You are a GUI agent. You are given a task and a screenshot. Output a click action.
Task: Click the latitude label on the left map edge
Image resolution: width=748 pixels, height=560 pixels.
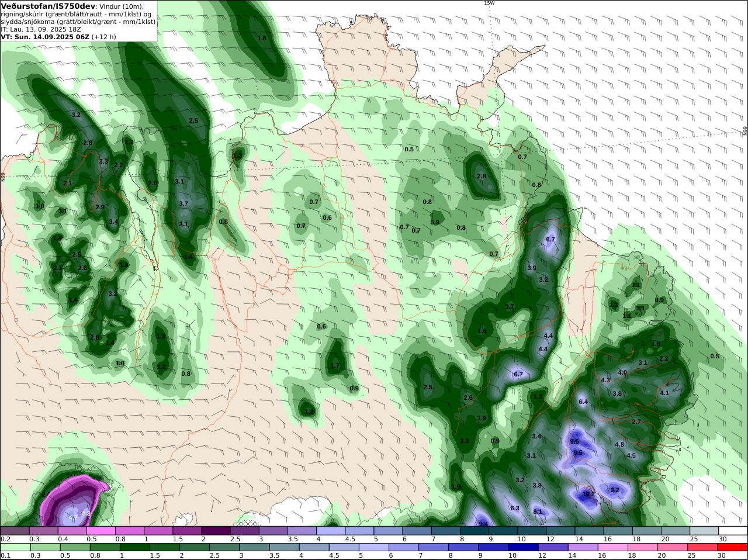[x=3, y=176]
